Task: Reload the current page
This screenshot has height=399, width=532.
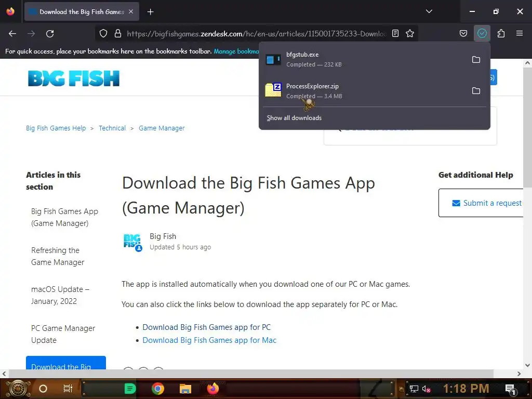Action: tap(50, 34)
